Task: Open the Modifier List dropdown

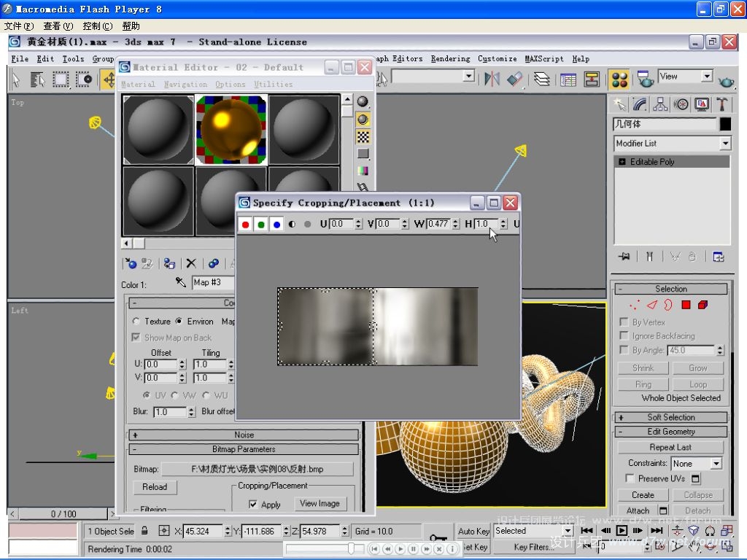Action: pyautogui.click(x=724, y=144)
